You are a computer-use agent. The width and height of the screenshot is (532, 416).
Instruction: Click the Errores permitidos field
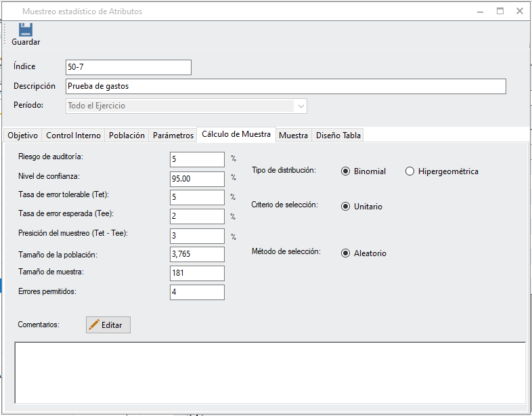197,292
